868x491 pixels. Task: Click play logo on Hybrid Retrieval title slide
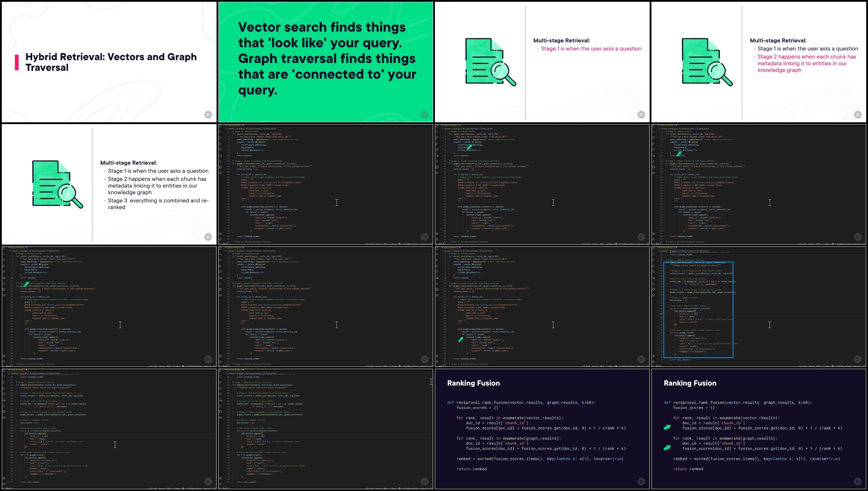coord(208,114)
